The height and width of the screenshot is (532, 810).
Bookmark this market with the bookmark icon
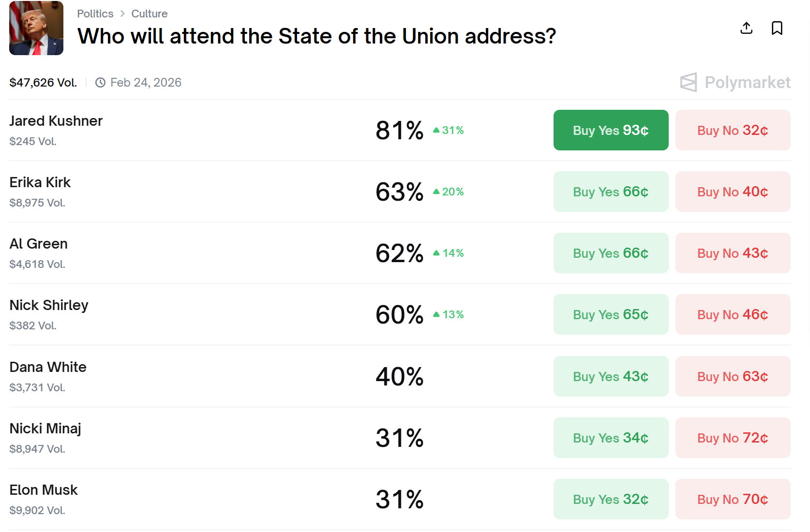(777, 28)
